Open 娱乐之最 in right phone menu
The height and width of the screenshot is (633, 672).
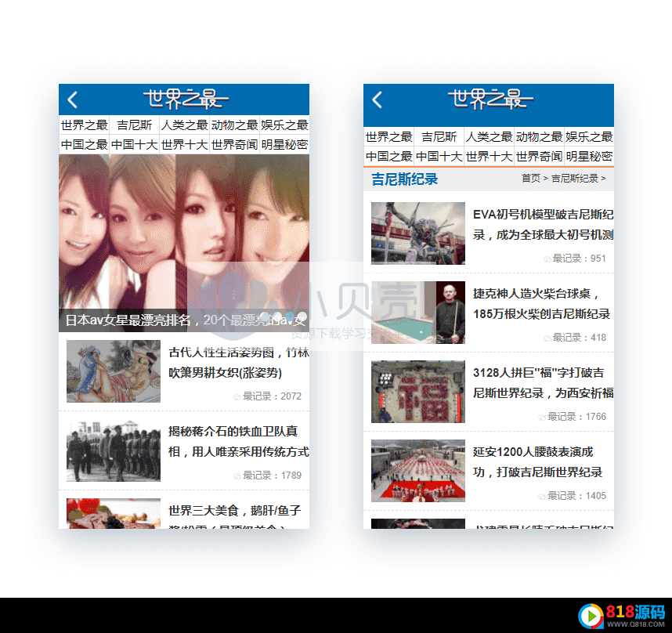[589, 137]
